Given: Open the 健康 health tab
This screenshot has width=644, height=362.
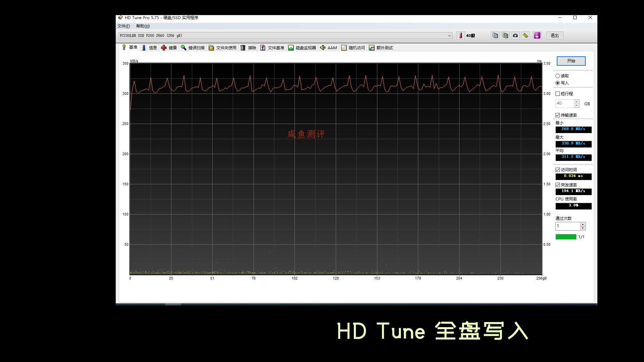Looking at the screenshot, I should coord(169,48).
